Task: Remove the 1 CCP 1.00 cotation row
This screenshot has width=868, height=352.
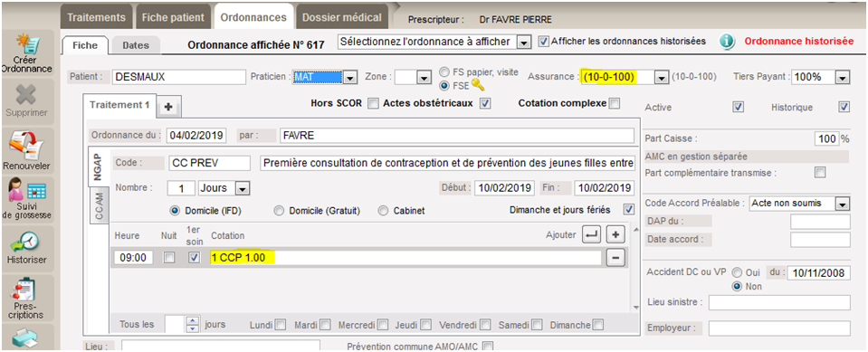Action: (x=615, y=258)
